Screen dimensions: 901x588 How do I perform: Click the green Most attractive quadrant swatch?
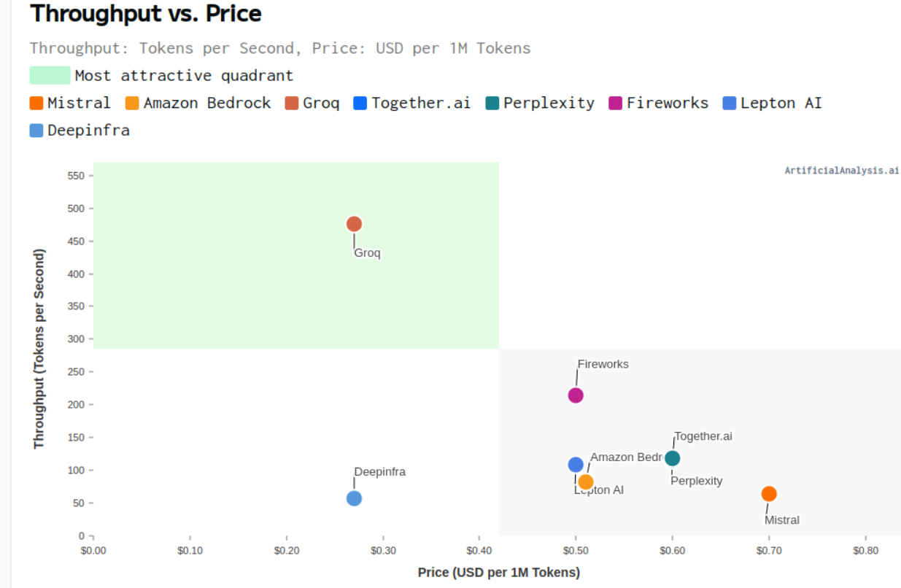50,75
